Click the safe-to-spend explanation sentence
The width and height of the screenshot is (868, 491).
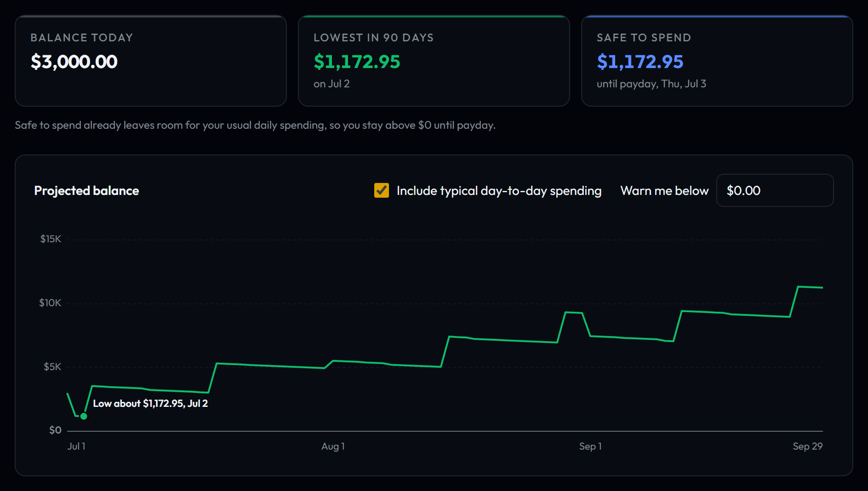pyautogui.click(x=255, y=125)
